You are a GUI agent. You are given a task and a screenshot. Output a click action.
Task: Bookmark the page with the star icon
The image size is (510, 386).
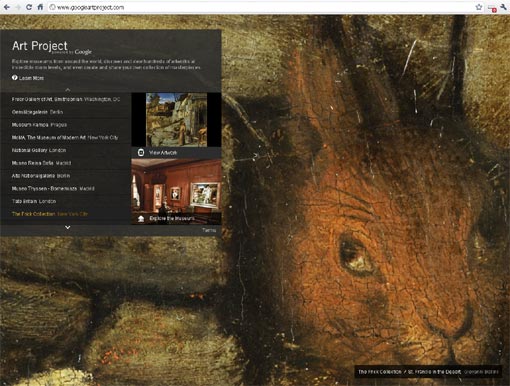[x=479, y=7]
